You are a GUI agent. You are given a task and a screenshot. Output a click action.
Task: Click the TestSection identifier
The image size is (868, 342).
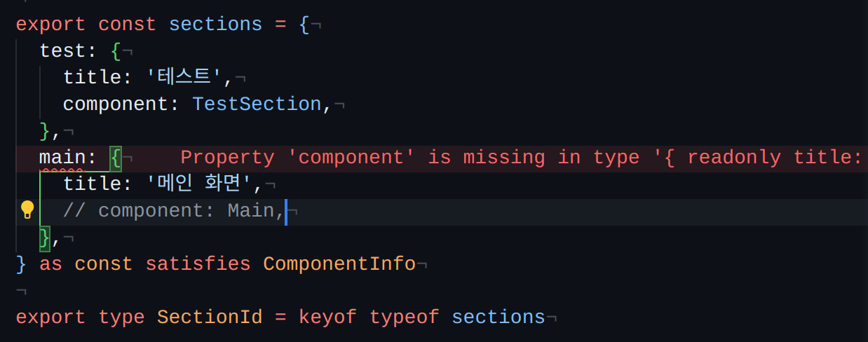point(257,104)
